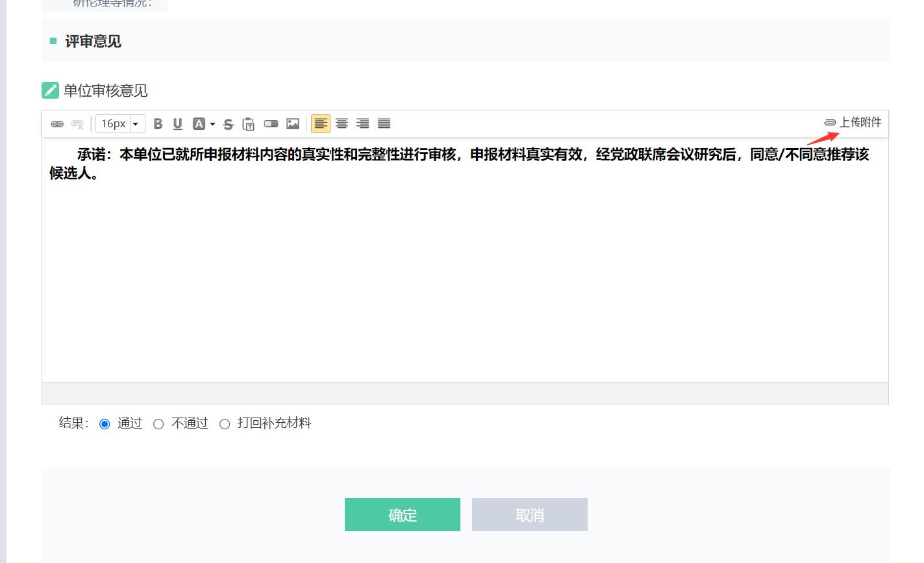Image resolution: width=924 pixels, height=563 pixels.
Task: Apply strikethrough formatting
Action: point(228,124)
